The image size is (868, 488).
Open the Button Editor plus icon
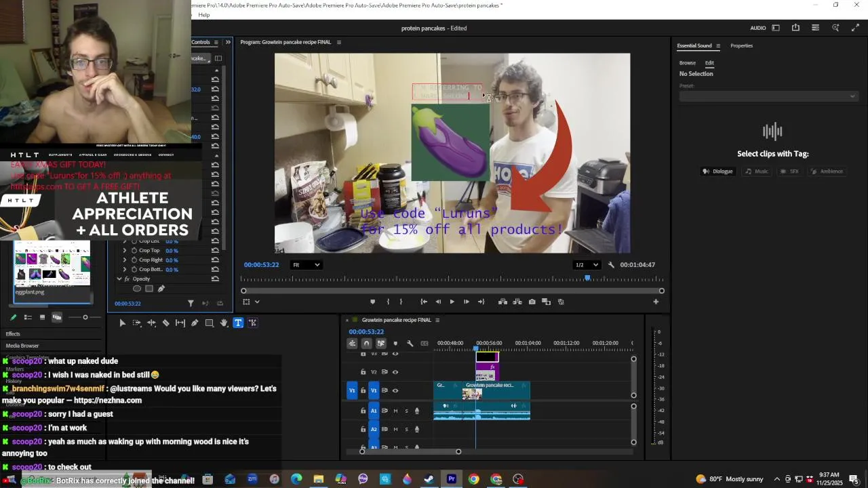pyautogui.click(x=656, y=302)
